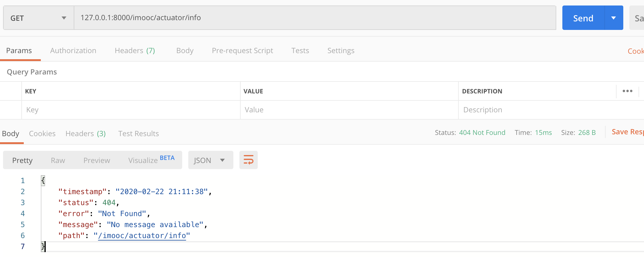Image resolution: width=644 pixels, height=257 pixels.
Task: Select the request Body tab
Action: pos(185,51)
